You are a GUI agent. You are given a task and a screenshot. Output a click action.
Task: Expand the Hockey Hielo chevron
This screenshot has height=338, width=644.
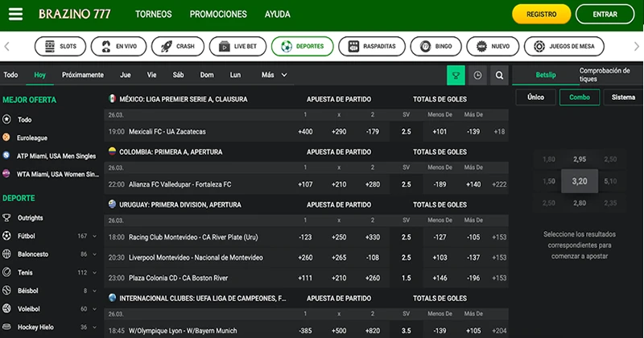95,327
